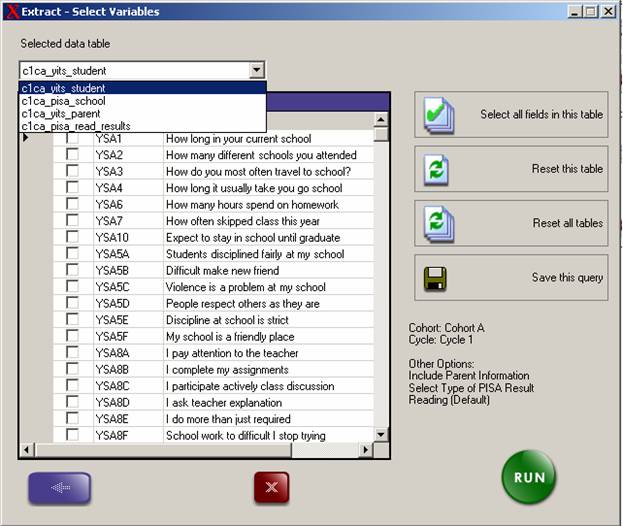Click the Reset this table refresh icon

tap(437, 168)
